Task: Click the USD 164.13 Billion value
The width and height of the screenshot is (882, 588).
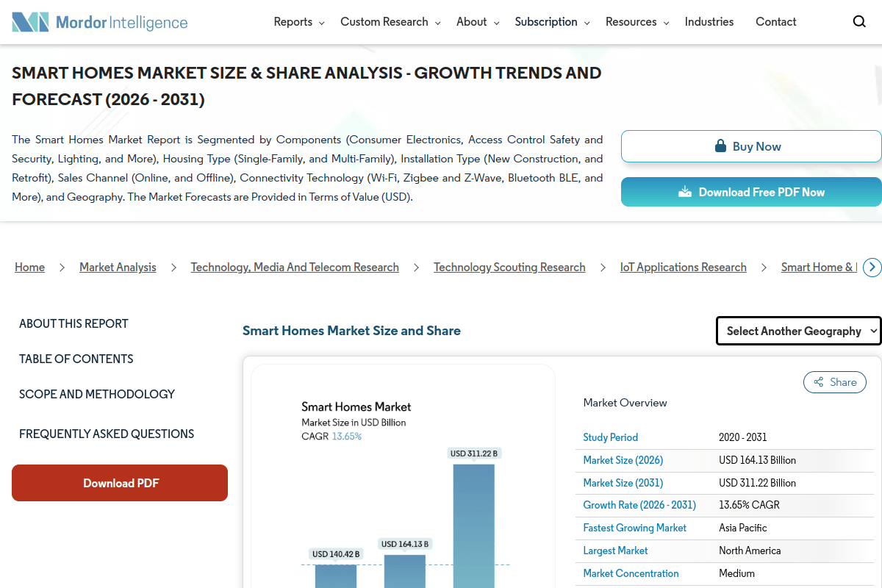Action: pyautogui.click(x=758, y=460)
